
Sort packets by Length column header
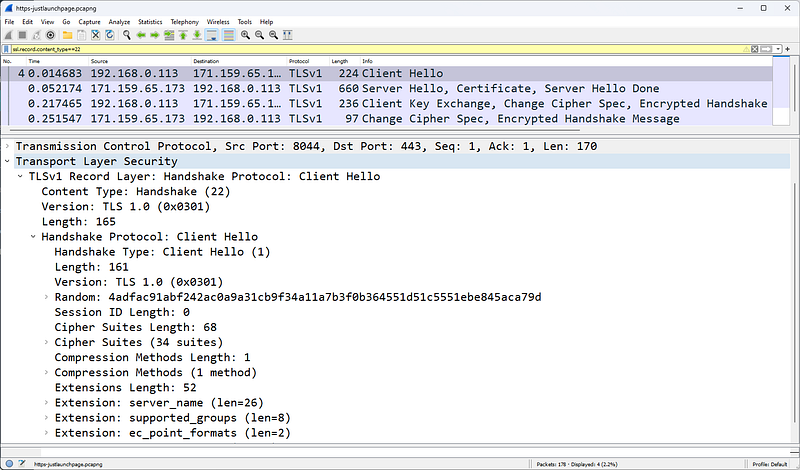tap(345, 61)
